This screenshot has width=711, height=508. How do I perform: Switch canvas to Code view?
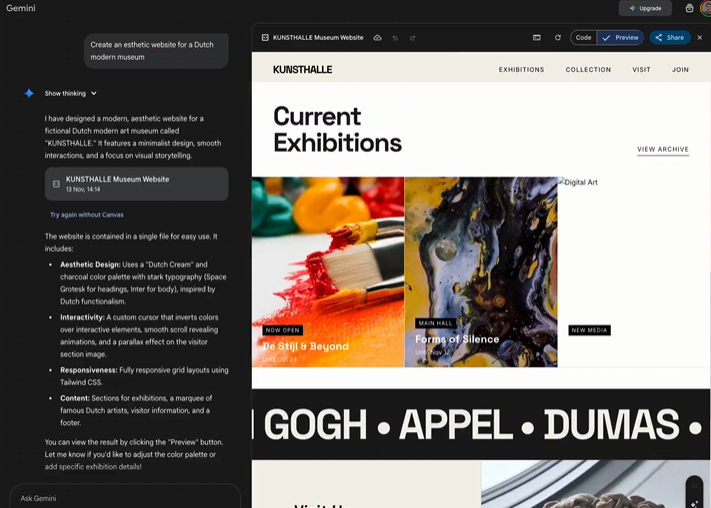coord(583,37)
